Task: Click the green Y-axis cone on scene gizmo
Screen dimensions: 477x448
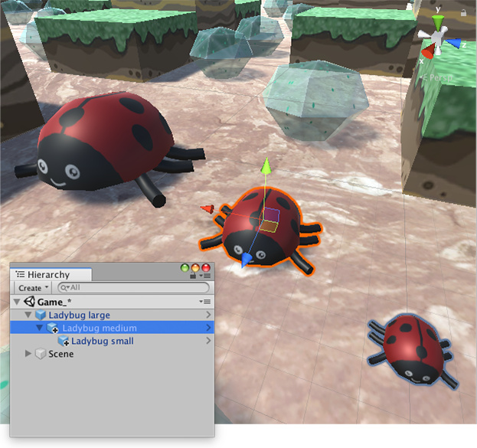Action: coord(437,21)
